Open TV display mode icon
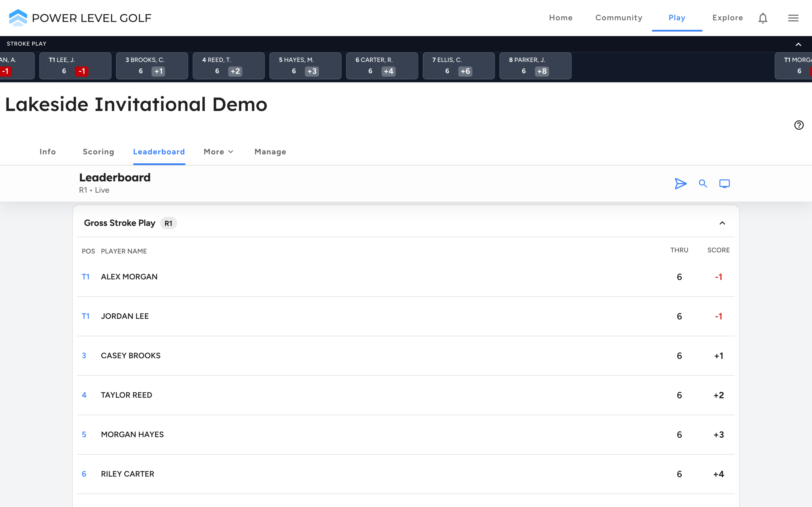The height and width of the screenshot is (507, 812). (724, 183)
